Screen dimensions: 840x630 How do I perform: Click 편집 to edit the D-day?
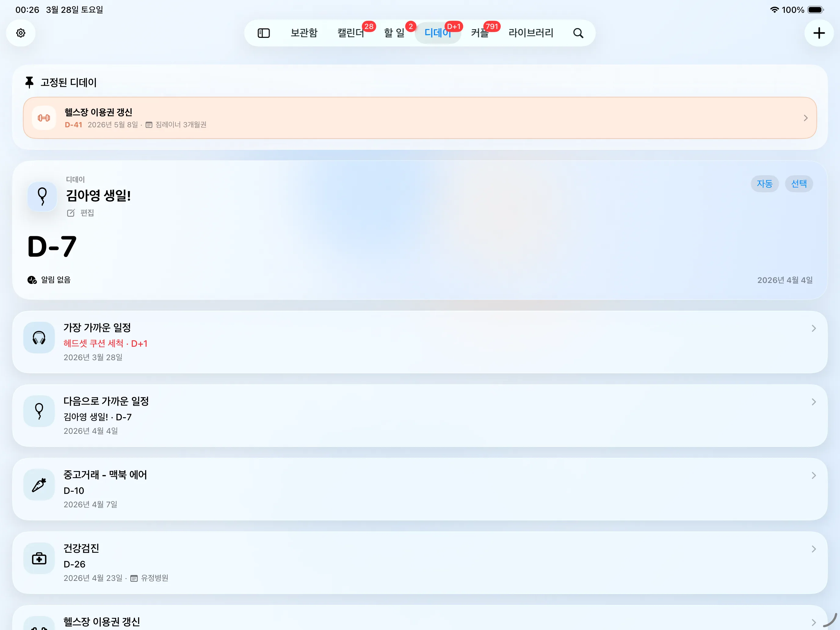tap(81, 213)
